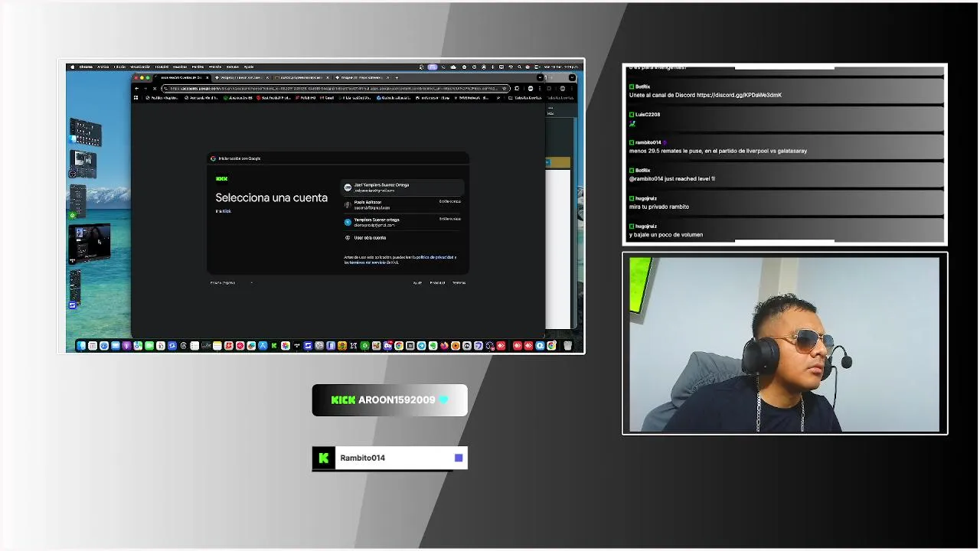Choose the Paola Baltazar account
The height and width of the screenshot is (551, 980).
402,205
